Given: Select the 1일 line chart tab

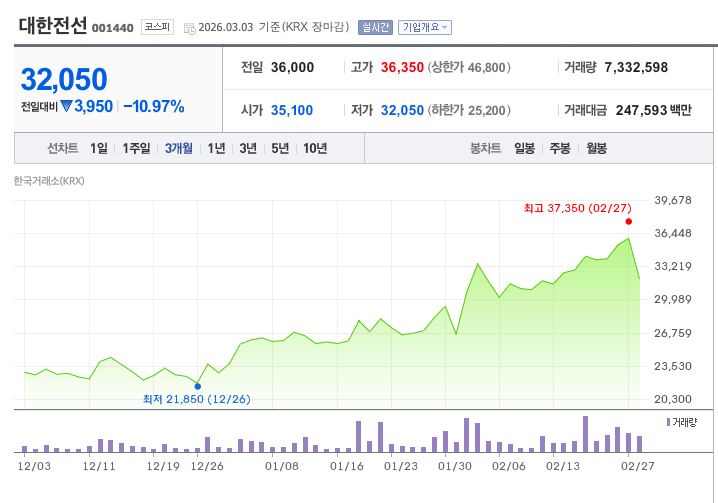Looking at the screenshot, I should [x=99, y=148].
